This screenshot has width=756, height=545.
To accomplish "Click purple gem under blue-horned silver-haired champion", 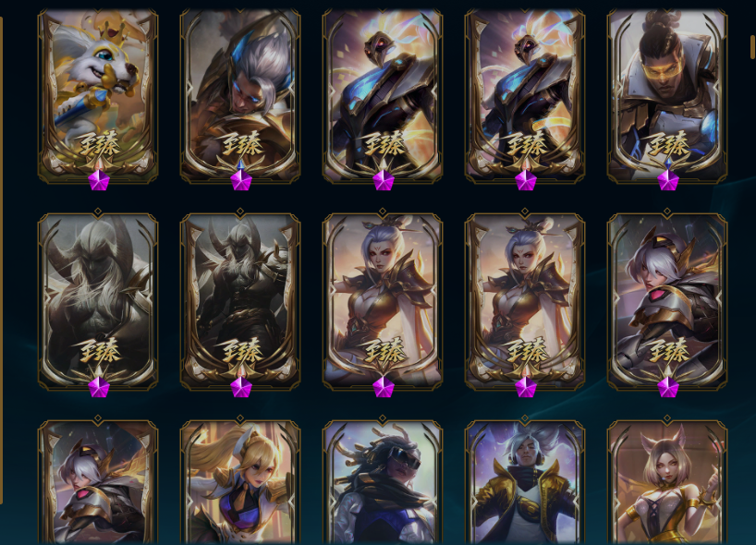I will pyautogui.click(x=241, y=181).
